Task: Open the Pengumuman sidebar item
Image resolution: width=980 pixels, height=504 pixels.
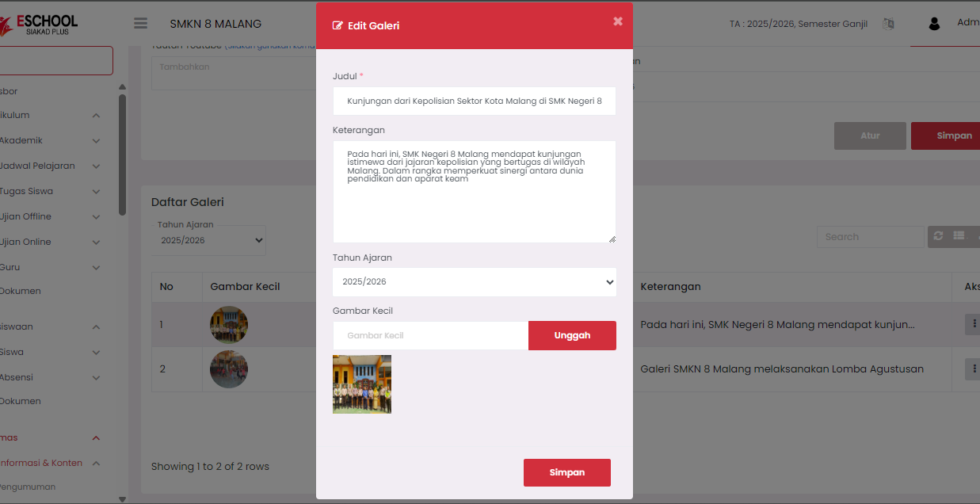Action: [28, 487]
